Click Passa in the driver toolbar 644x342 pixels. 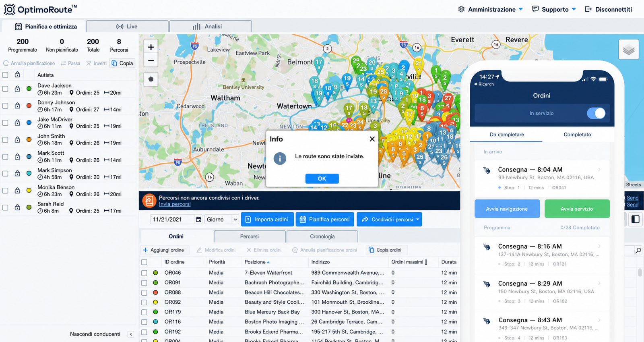point(70,63)
